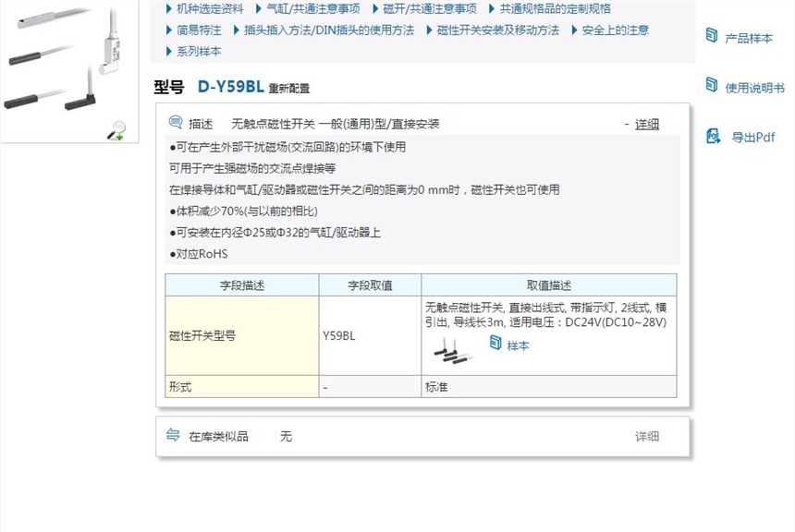
Task: Click the 产品样本 catalog icon
Action: click(712, 35)
